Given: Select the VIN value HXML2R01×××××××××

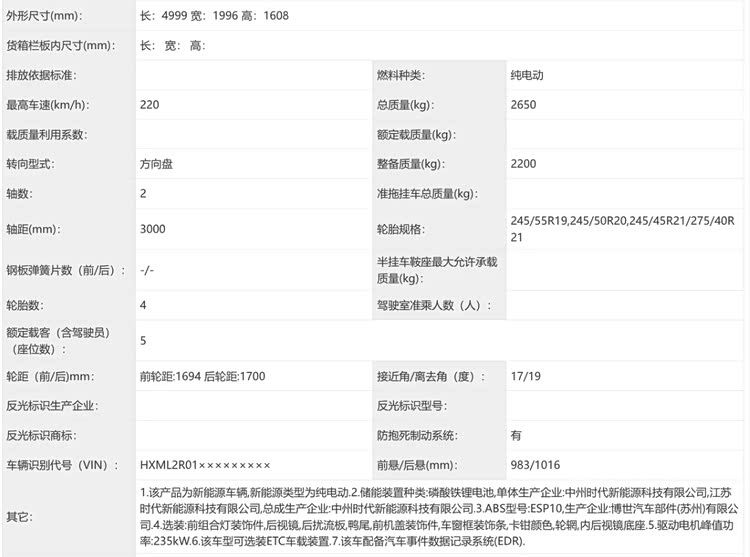Looking at the screenshot, I should click(x=205, y=465).
